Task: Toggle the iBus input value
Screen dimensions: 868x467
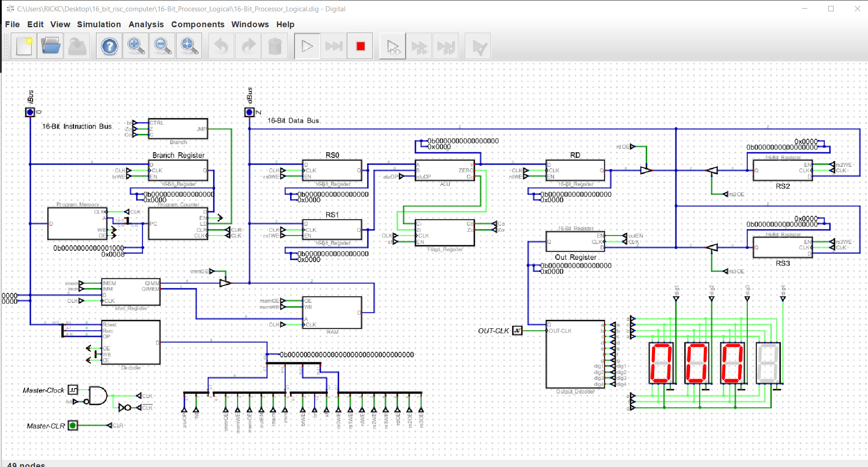Action: [30, 112]
